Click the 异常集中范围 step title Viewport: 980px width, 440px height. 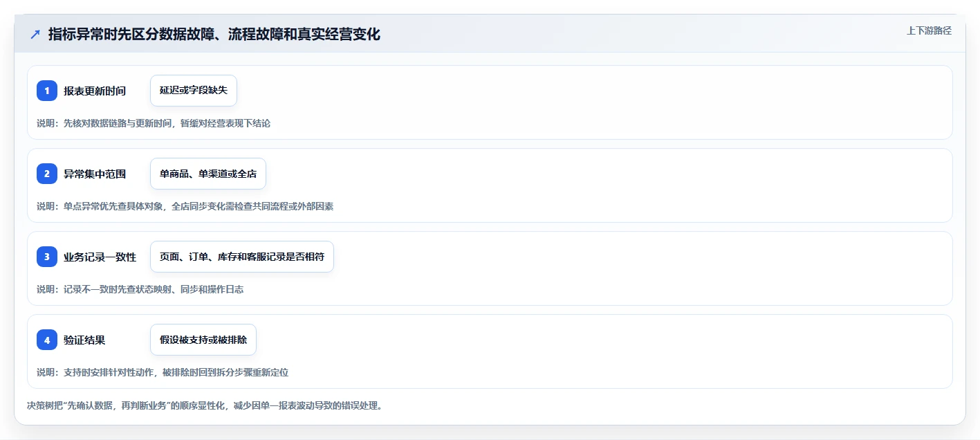tap(95, 174)
